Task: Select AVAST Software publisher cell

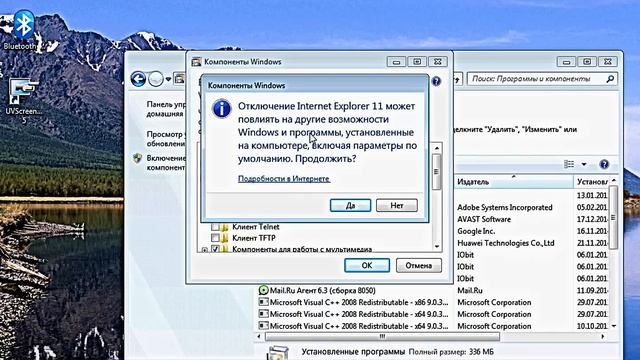Action: 484,219
